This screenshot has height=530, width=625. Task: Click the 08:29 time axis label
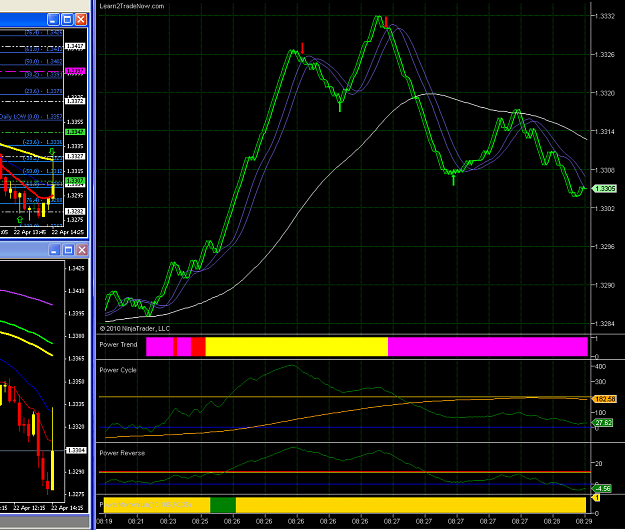pos(584,521)
